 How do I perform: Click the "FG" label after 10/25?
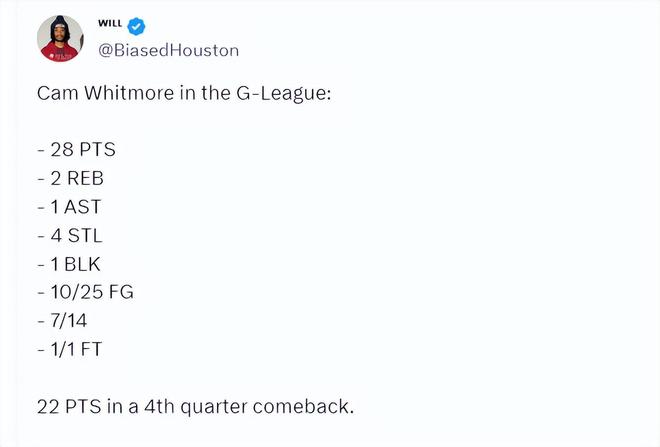click(121, 293)
